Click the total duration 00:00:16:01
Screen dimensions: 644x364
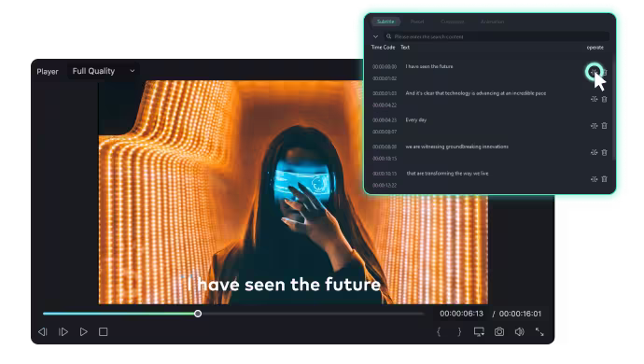520,314
